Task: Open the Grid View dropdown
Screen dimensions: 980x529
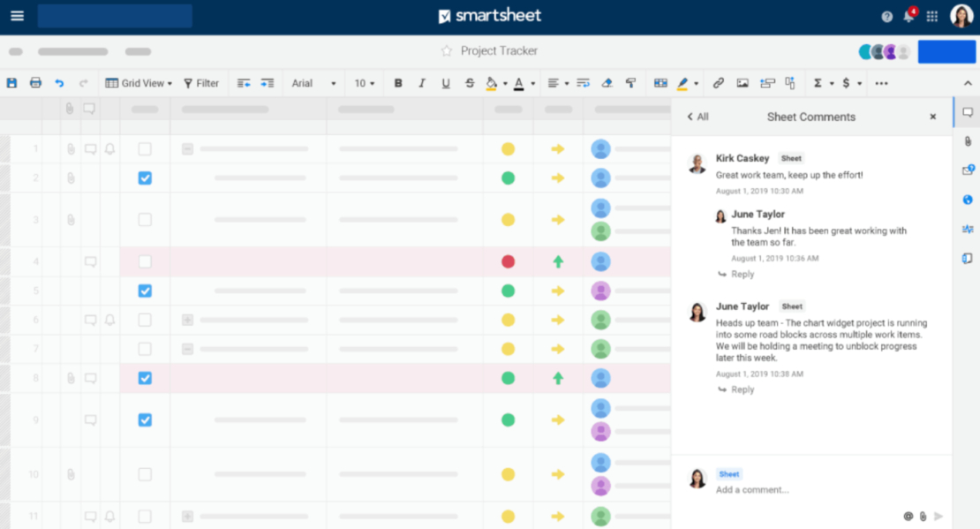Action: 138,82
